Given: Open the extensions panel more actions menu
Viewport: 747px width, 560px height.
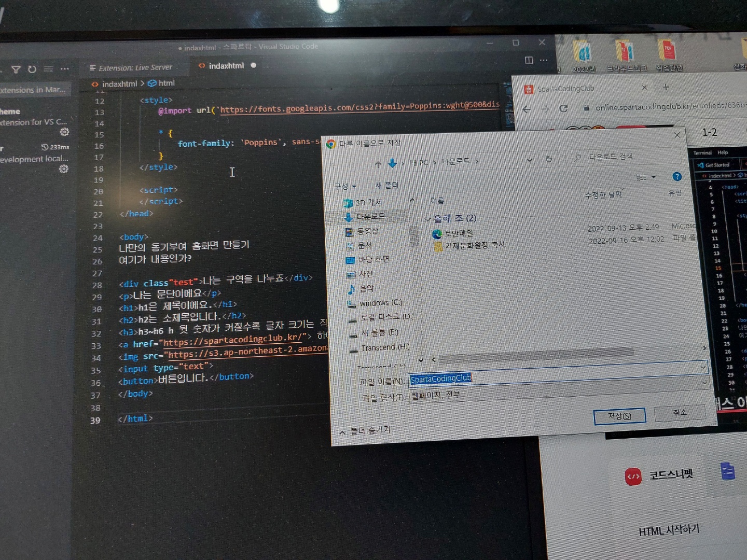Looking at the screenshot, I should point(64,68).
